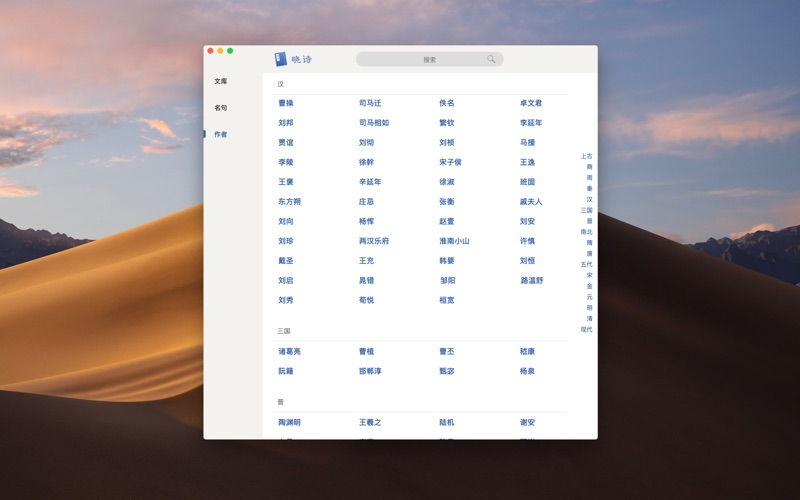Select author 谢安

527,422
